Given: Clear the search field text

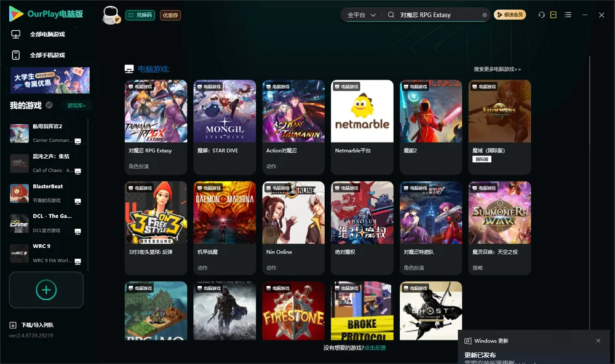Looking at the screenshot, I should 485,15.
